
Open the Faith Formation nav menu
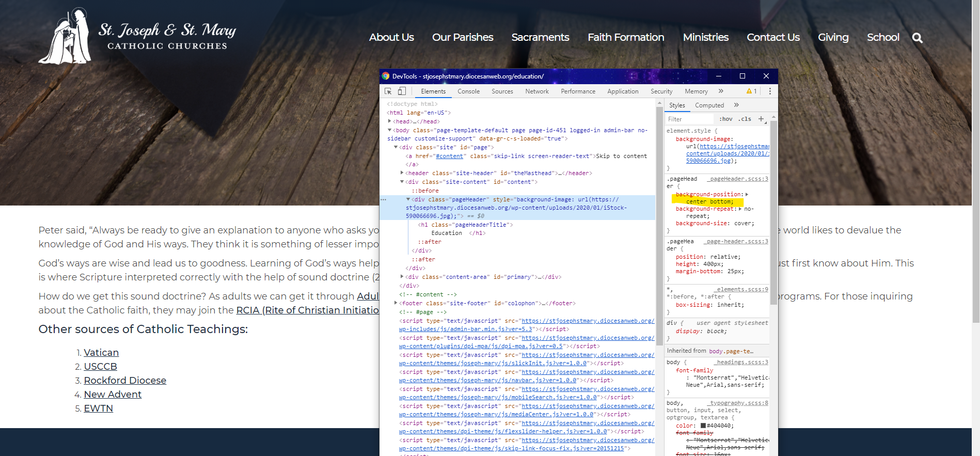tap(626, 38)
